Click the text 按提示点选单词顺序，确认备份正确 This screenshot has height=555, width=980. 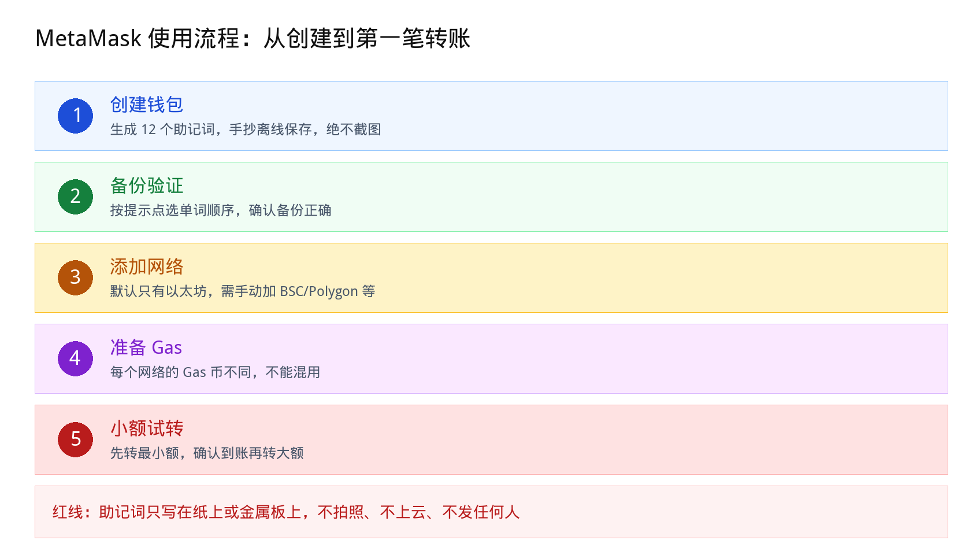point(221,210)
